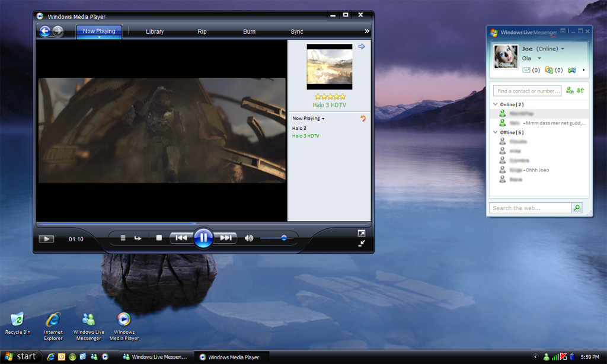Click the Find a contact or number field
Viewport: 607px width, 364px height.
(x=528, y=91)
